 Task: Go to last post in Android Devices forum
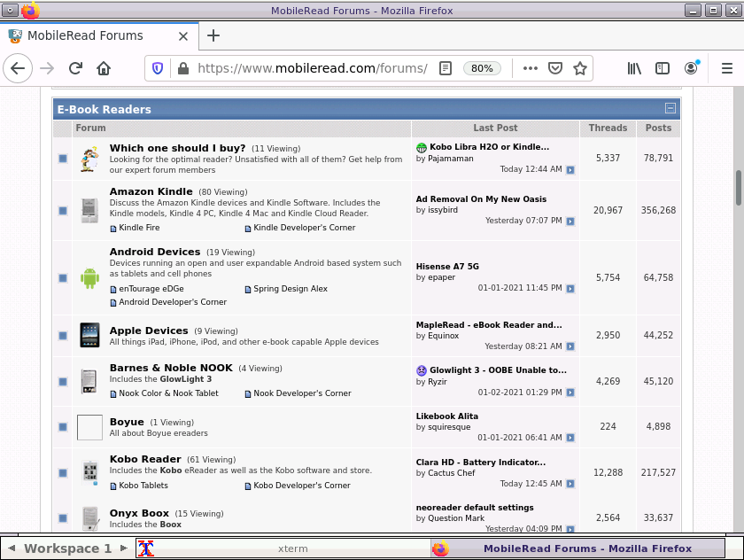570,289
